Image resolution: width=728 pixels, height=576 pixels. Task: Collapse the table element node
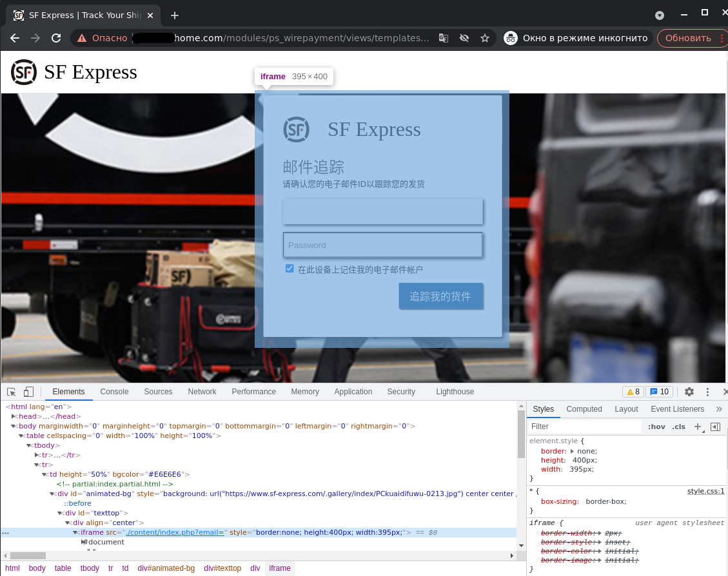pos(21,436)
